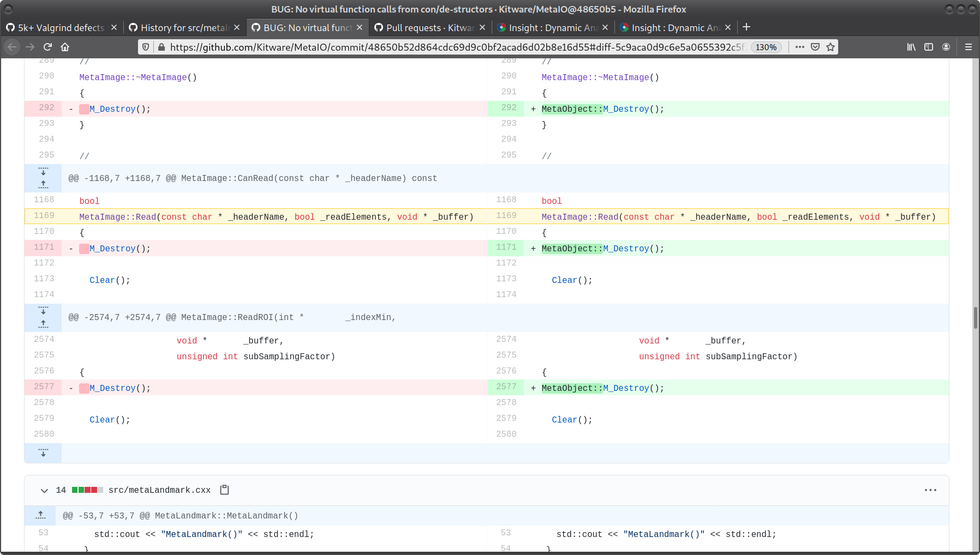Viewport: 980px width, 555px height.
Task: Click the src/metaLandmark.cxx file name
Action: [x=159, y=490]
